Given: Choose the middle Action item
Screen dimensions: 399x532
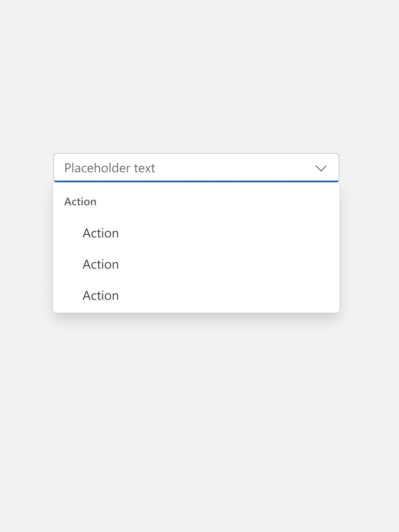Looking at the screenshot, I should [101, 265].
